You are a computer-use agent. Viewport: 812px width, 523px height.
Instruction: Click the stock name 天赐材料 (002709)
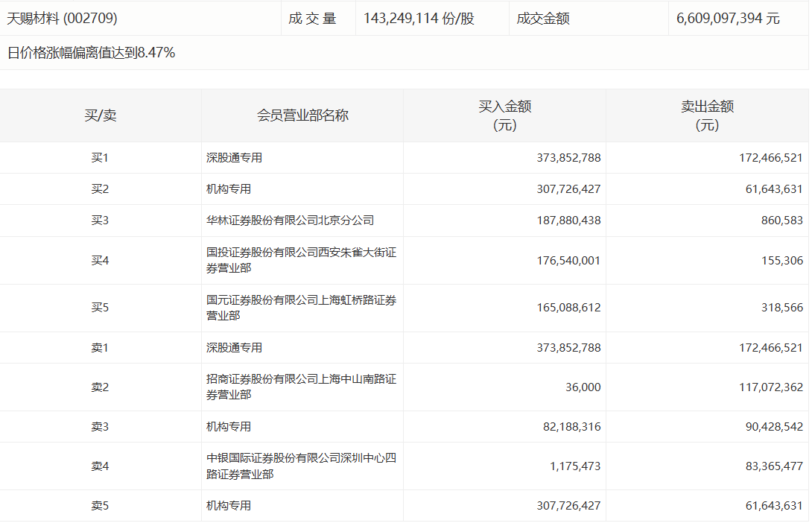[62, 19]
